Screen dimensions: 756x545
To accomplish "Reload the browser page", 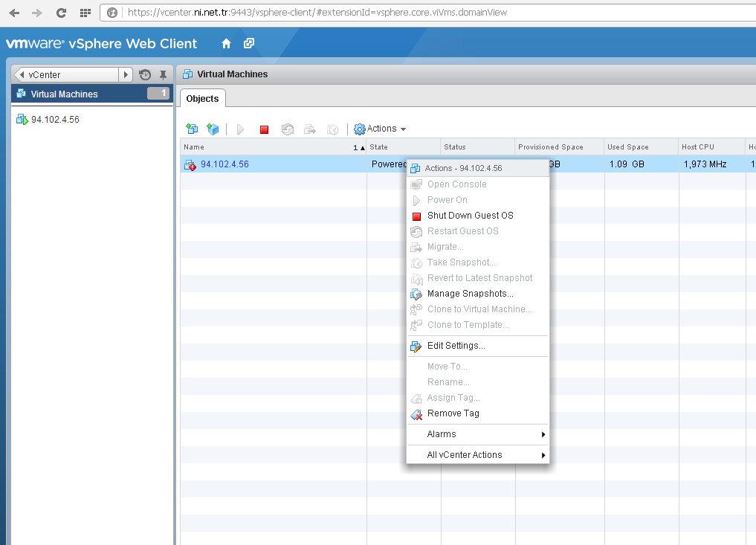I will (61, 13).
